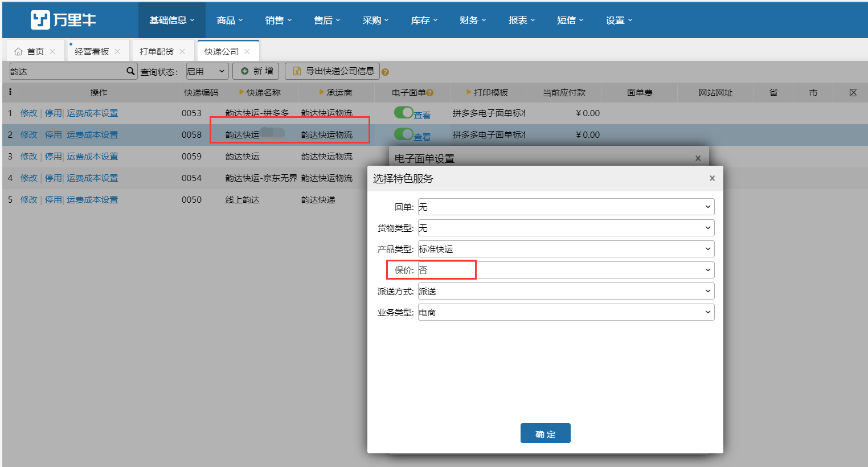Sort by 快递名称 column header
The image size is (868, 467).
coord(260,92)
